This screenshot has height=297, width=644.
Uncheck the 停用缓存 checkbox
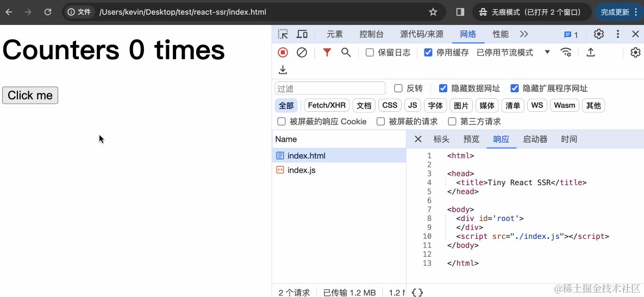tap(428, 53)
